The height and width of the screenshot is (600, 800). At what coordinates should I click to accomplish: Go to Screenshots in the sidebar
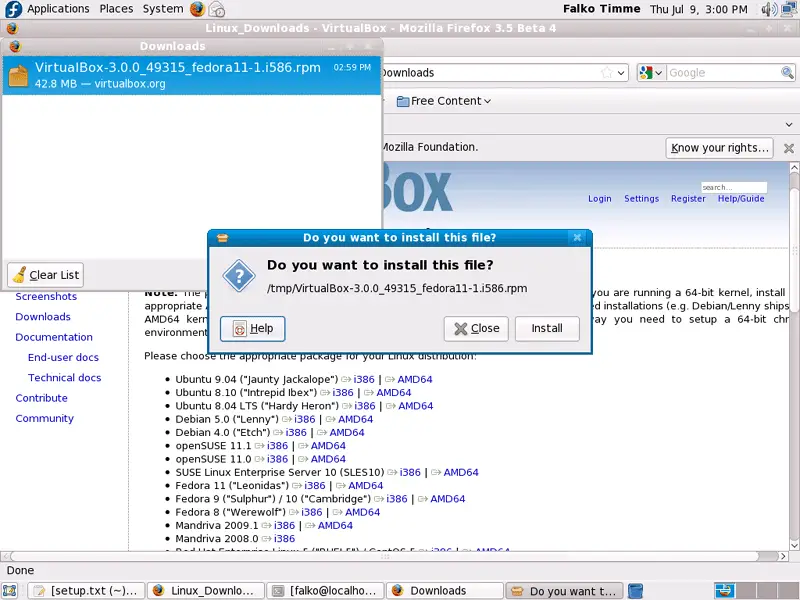point(46,296)
